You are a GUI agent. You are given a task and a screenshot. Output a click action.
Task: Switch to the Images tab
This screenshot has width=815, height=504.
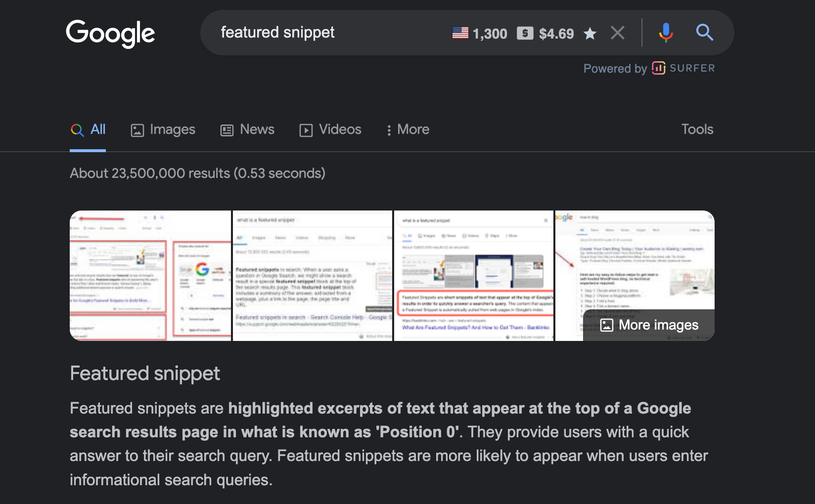(163, 129)
